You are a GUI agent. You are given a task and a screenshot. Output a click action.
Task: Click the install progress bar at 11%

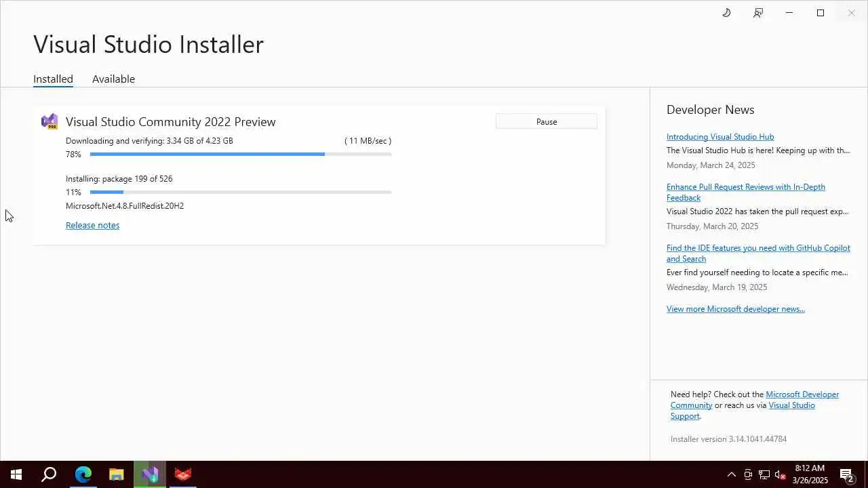point(241,192)
